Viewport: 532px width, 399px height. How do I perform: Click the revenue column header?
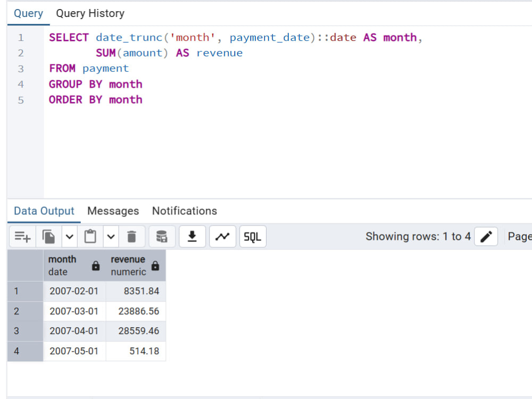click(x=136, y=265)
